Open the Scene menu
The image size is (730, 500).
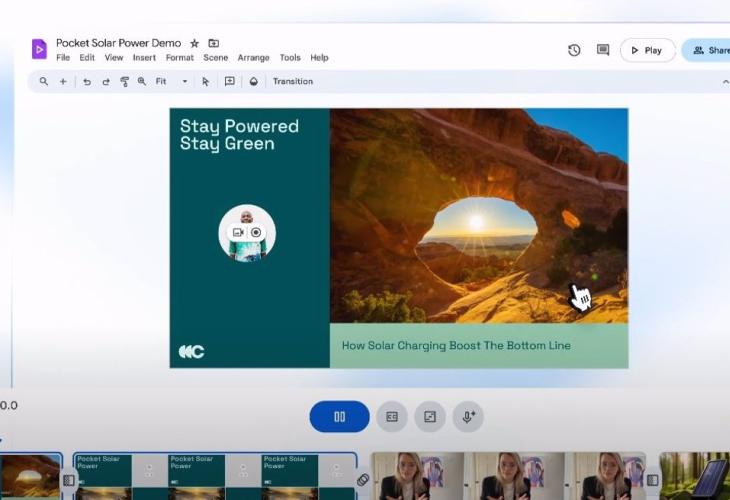click(215, 58)
